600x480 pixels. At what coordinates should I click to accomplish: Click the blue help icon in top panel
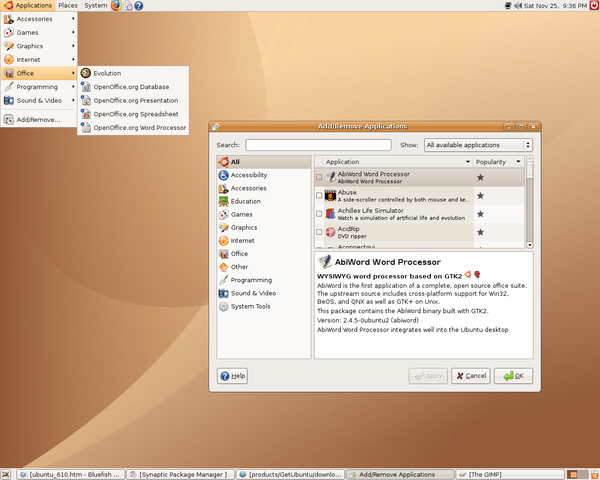click(x=139, y=5)
